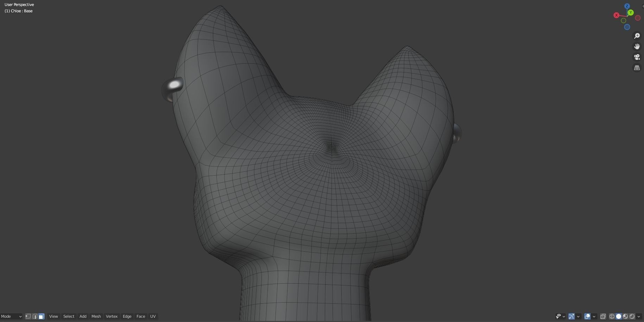Expand the gizmo options dropdown arrow
Image resolution: width=644 pixels, height=322 pixels.
[x=578, y=316]
